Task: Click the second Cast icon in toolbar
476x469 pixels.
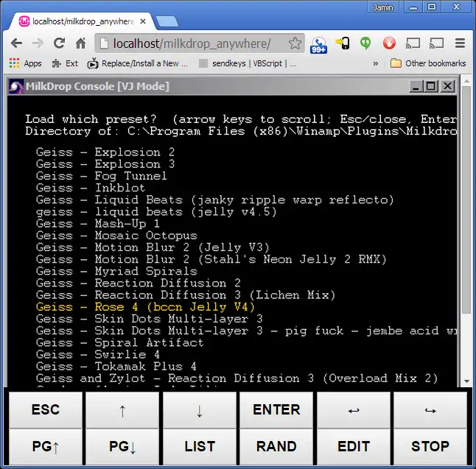Action: (436, 43)
